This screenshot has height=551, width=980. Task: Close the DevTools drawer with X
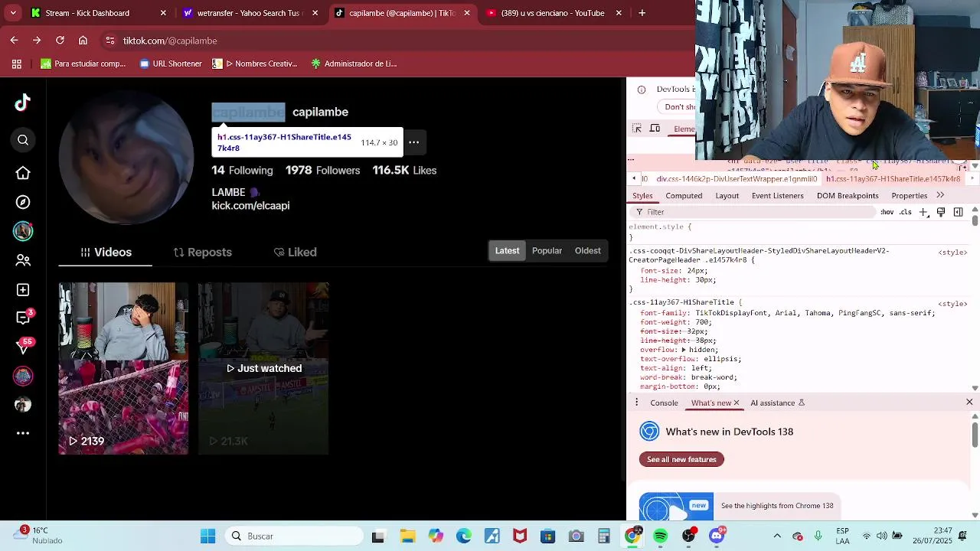point(969,402)
